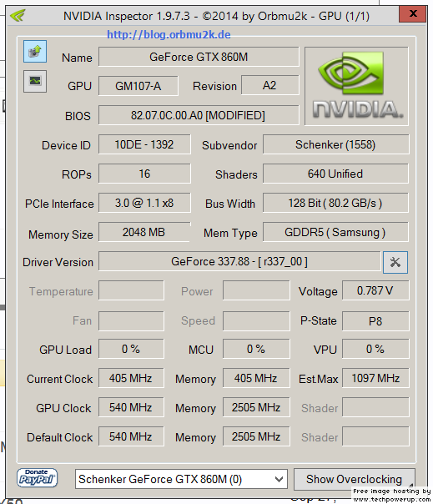Viewport: 433px width, 504px height.
Task: Close the NVIDIA Inspector window
Action: click(x=413, y=14)
